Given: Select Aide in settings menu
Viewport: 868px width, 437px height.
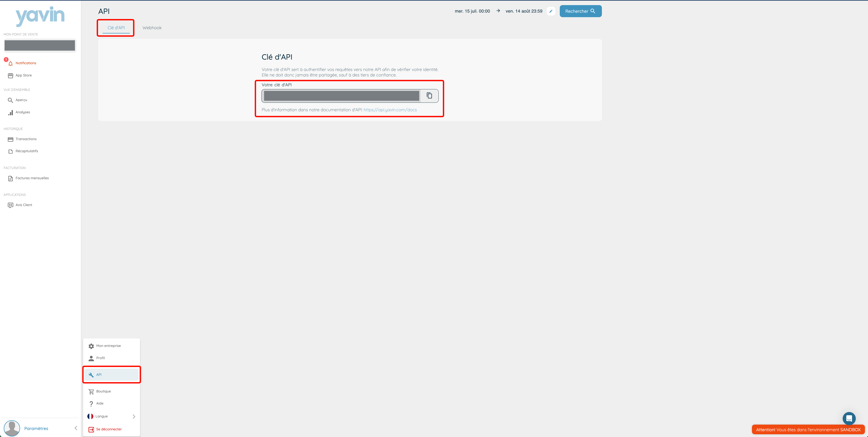Looking at the screenshot, I should (x=111, y=404).
